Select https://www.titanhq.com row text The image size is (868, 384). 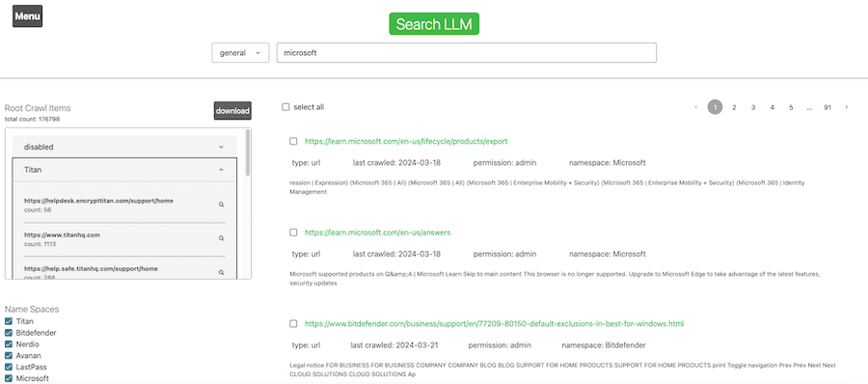(62, 235)
